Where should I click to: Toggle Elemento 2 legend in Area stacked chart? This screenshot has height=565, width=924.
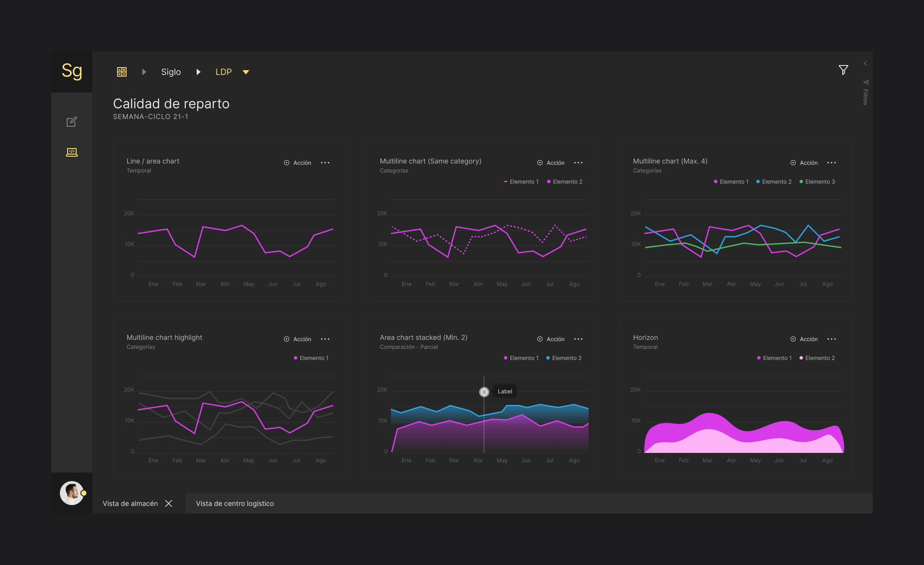[564, 358]
